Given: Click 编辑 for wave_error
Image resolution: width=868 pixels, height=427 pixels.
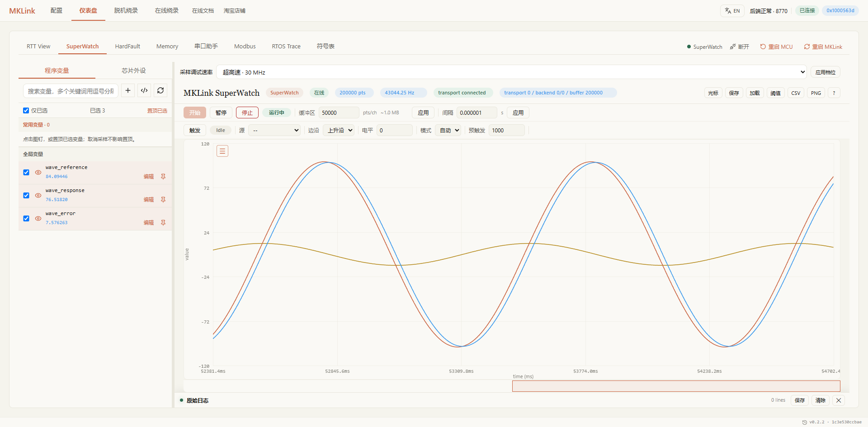Looking at the screenshot, I should pyautogui.click(x=149, y=223).
